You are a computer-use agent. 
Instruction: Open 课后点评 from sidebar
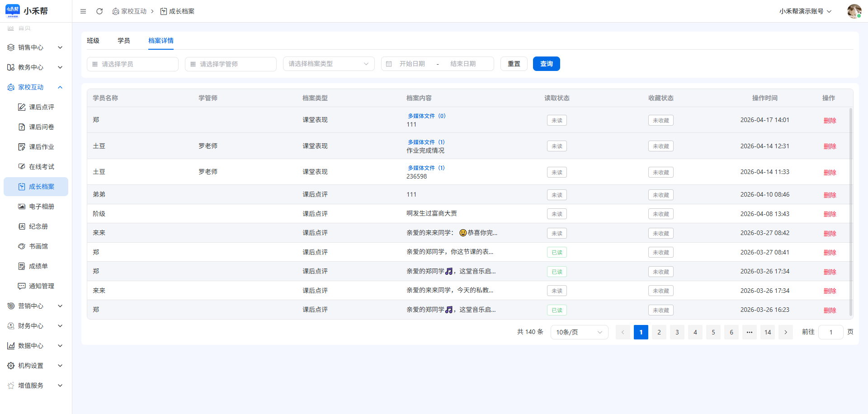[x=41, y=107]
